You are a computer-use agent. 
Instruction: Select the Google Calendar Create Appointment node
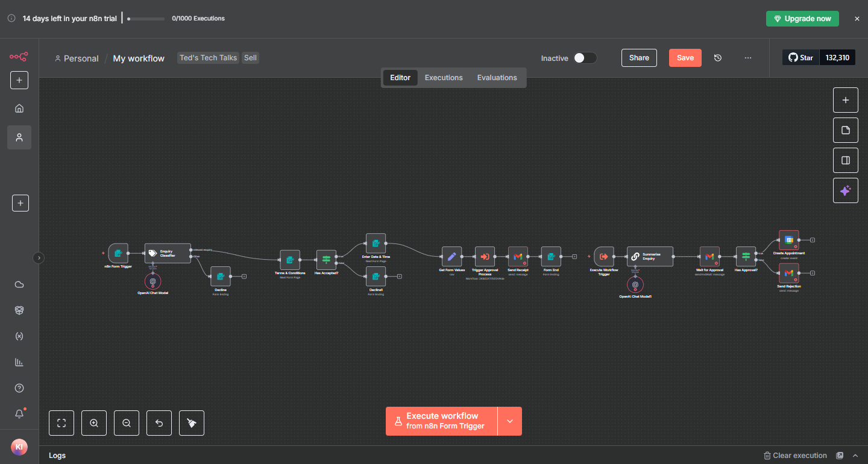pyautogui.click(x=788, y=240)
